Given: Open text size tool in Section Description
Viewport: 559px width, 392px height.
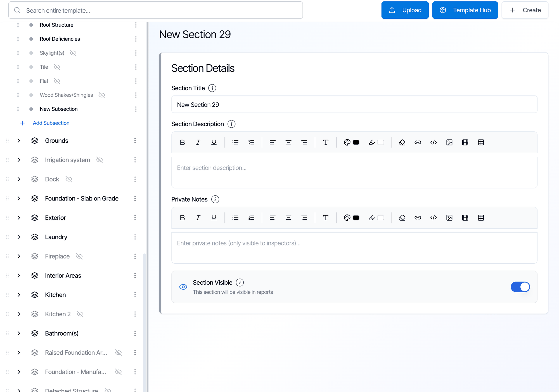Looking at the screenshot, I should 326,142.
